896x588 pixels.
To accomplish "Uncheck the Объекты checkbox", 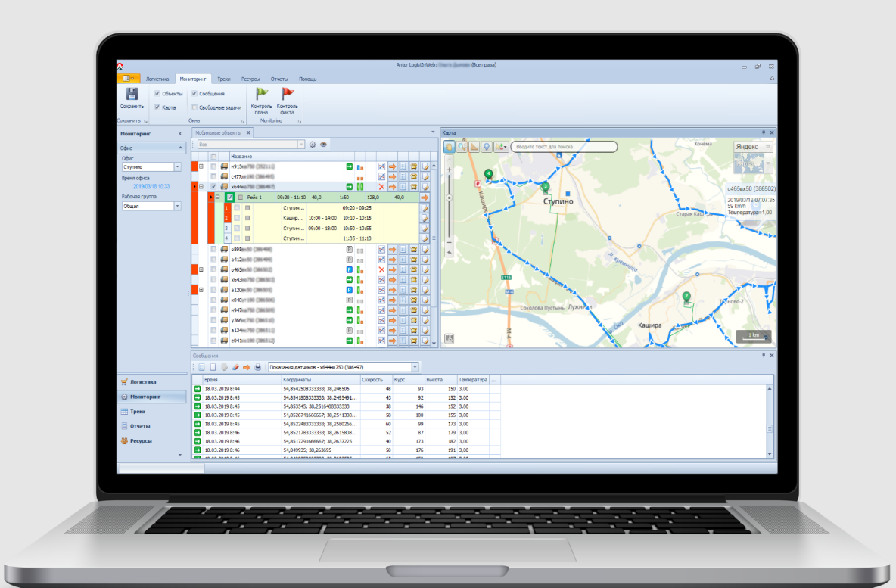I will tap(157, 93).
